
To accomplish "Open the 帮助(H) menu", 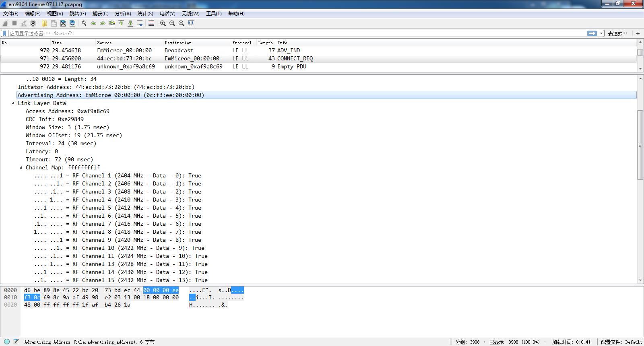I will coord(236,14).
